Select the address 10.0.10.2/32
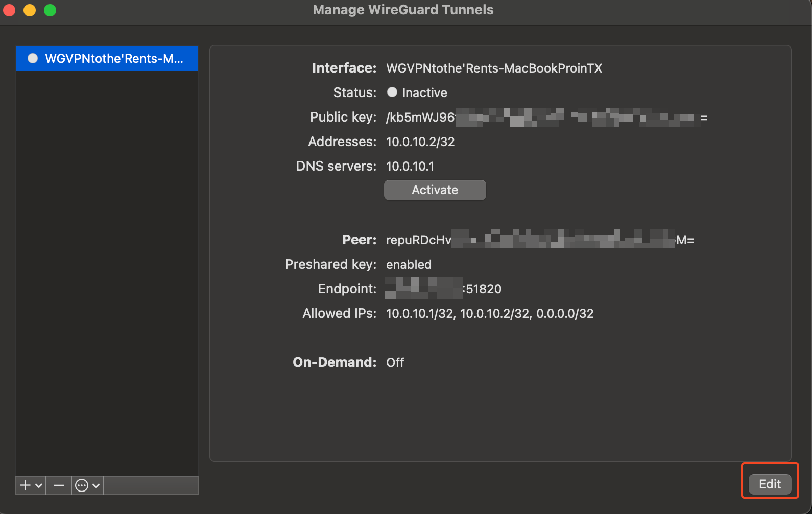 420,142
